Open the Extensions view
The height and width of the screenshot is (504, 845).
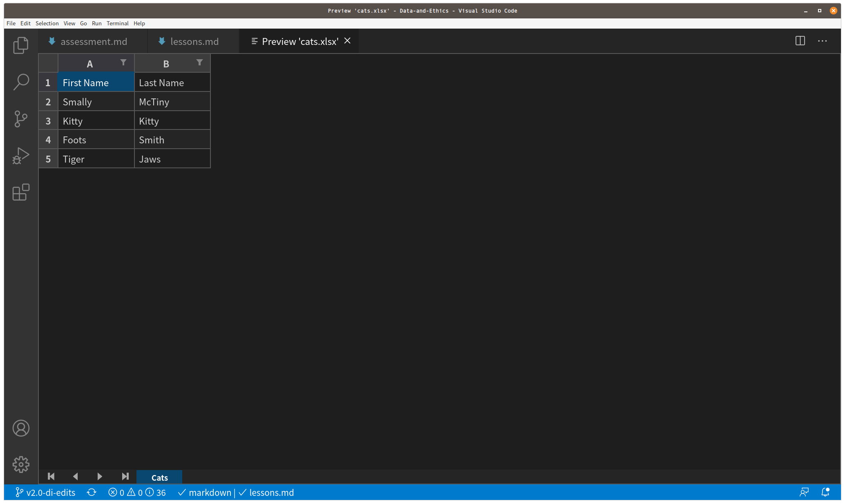pos(21,192)
